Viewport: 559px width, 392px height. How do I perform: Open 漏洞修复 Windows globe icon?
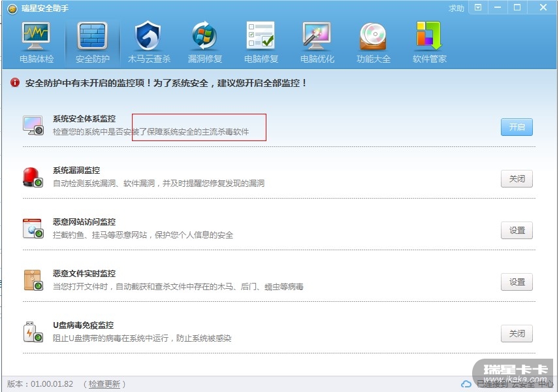coord(204,36)
